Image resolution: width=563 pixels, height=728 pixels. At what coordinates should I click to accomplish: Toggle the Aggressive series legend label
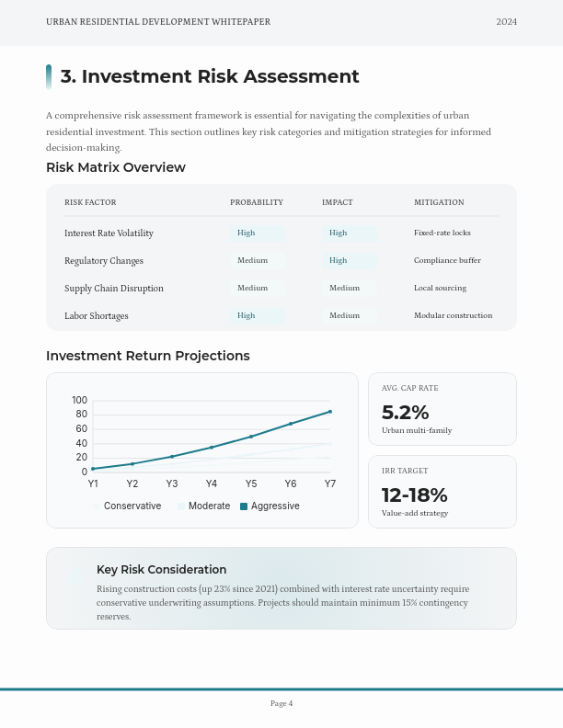coord(275,506)
